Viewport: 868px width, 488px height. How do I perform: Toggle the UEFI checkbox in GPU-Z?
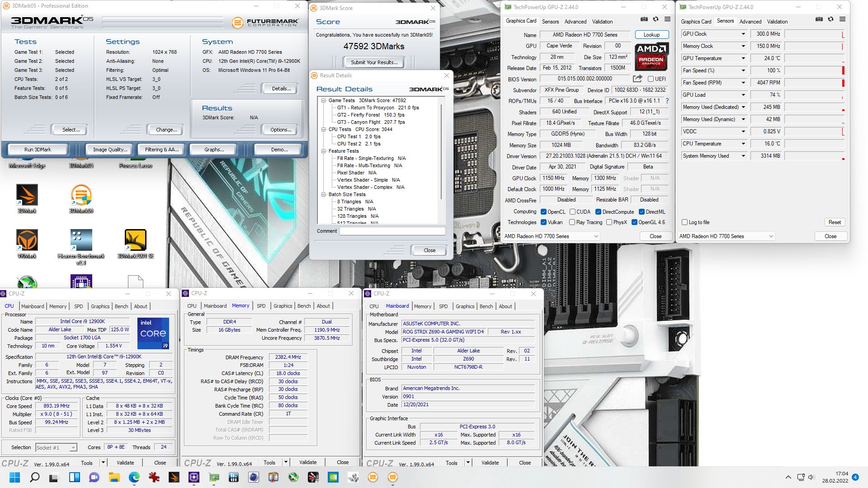point(651,79)
